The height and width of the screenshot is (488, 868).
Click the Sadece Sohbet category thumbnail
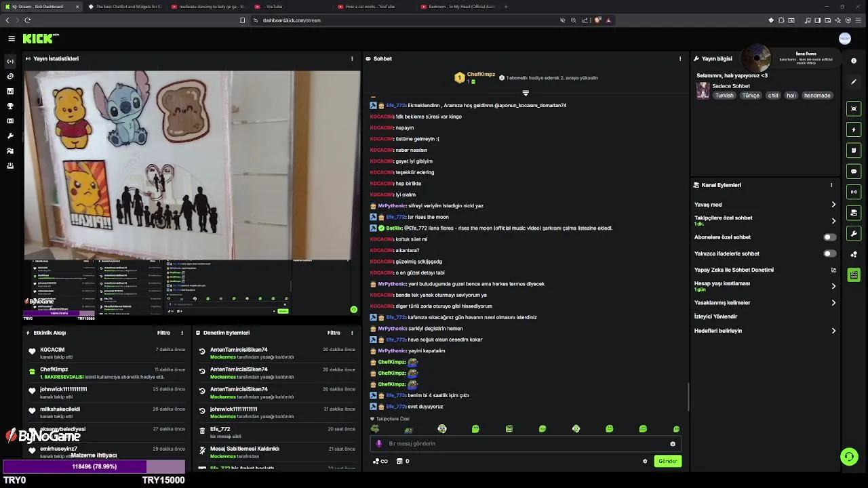point(703,91)
